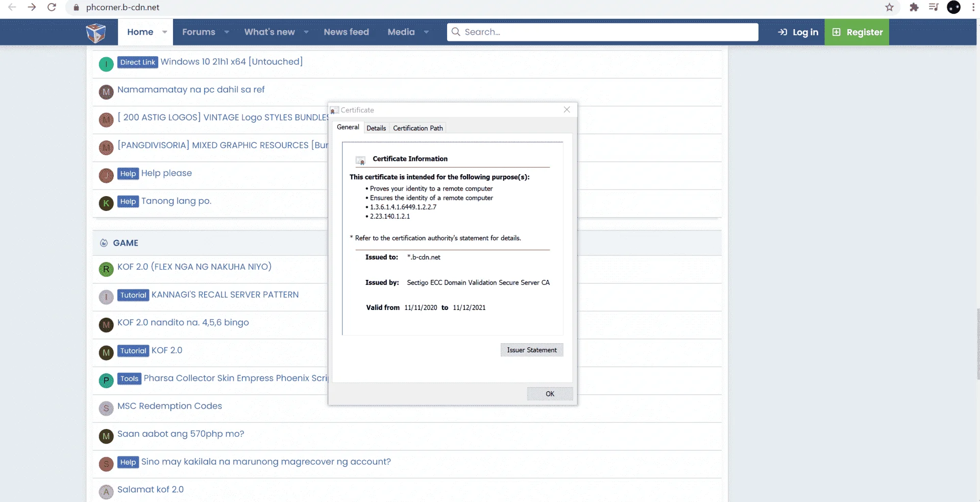Viewport: 980px width, 502px height.
Task: Open the Windows 10 21h1 x64 thread
Action: pyautogui.click(x=232, y=62)
